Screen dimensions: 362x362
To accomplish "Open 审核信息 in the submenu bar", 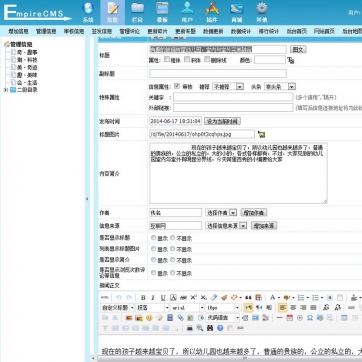I will tap(74, 31).
